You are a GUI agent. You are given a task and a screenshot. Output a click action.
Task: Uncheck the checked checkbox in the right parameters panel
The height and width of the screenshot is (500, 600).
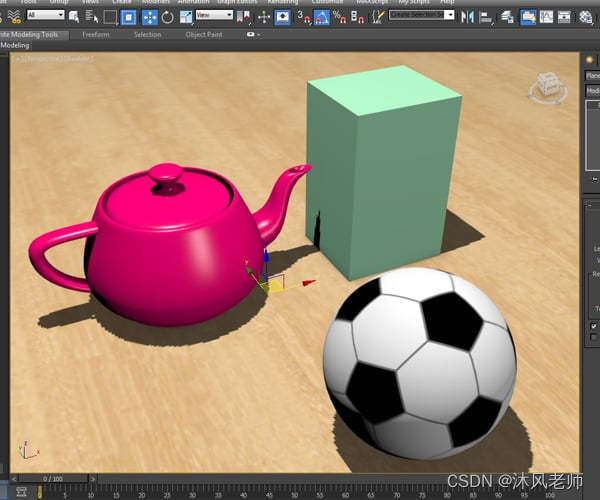click(593, 326)
